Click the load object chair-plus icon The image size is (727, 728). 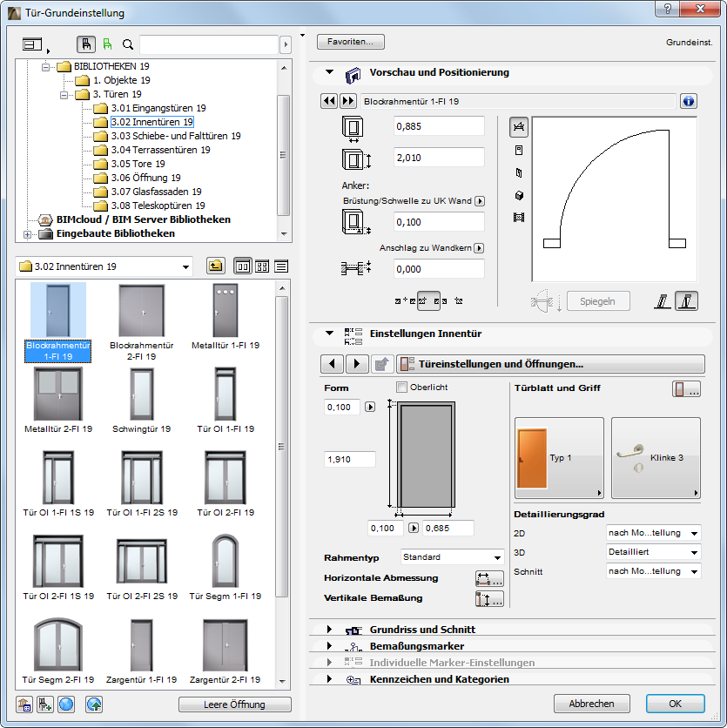pyautogui.click(x=45, y=704)
